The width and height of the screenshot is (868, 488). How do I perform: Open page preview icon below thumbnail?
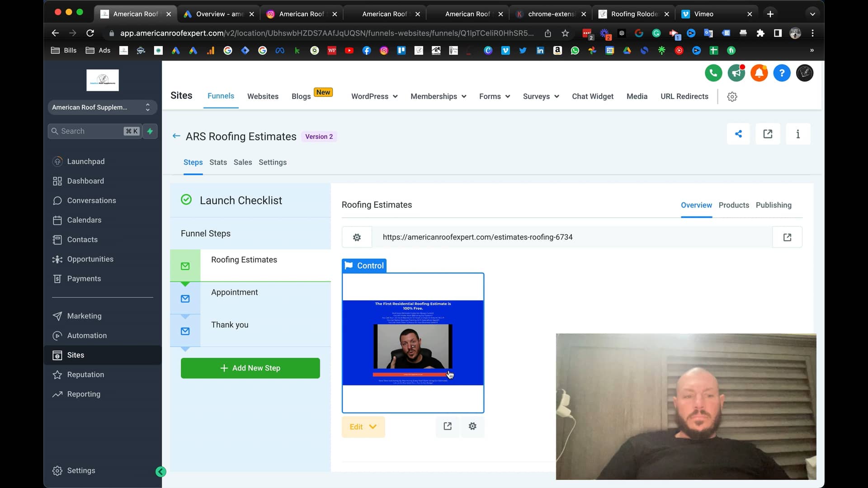click(448, 426)
